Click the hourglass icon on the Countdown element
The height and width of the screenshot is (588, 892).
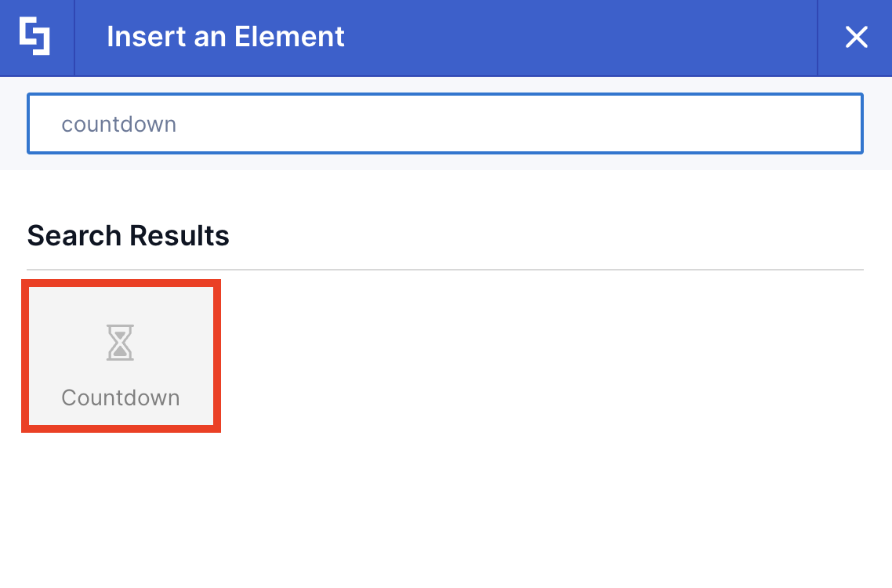(x=121, y=342)
